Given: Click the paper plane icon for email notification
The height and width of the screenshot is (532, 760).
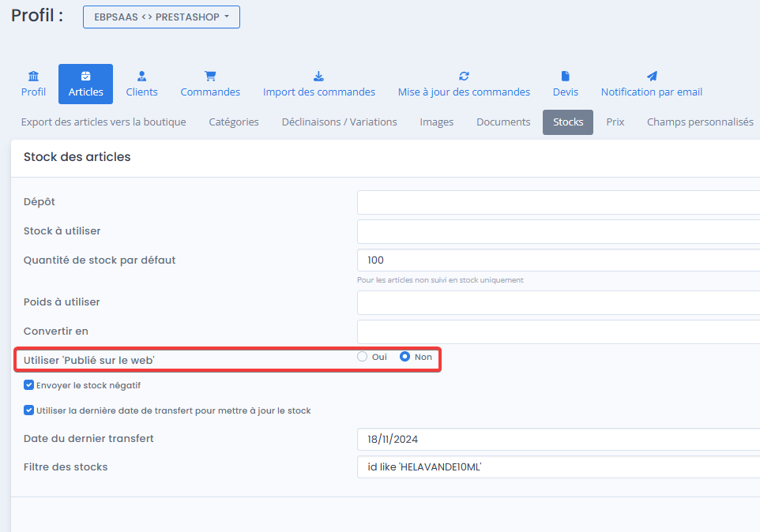Looking at the screenshot, I should point(652,76).
